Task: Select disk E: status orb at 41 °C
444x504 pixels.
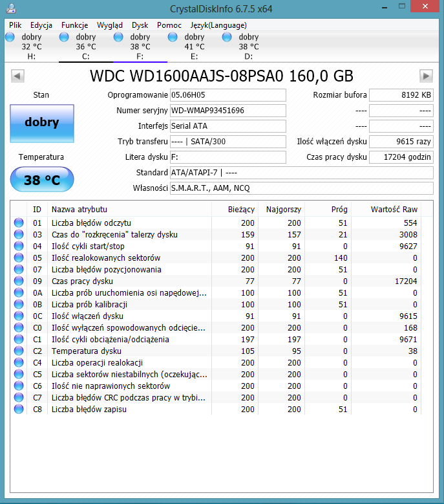Action: pyautogui.click(x=173, y=37)
